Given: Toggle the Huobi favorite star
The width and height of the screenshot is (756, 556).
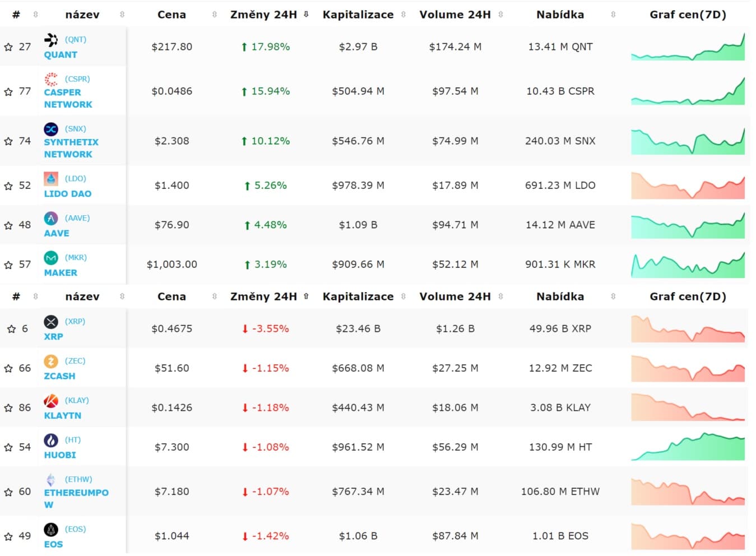Looking at the screenshot, I should coord(8,447).
